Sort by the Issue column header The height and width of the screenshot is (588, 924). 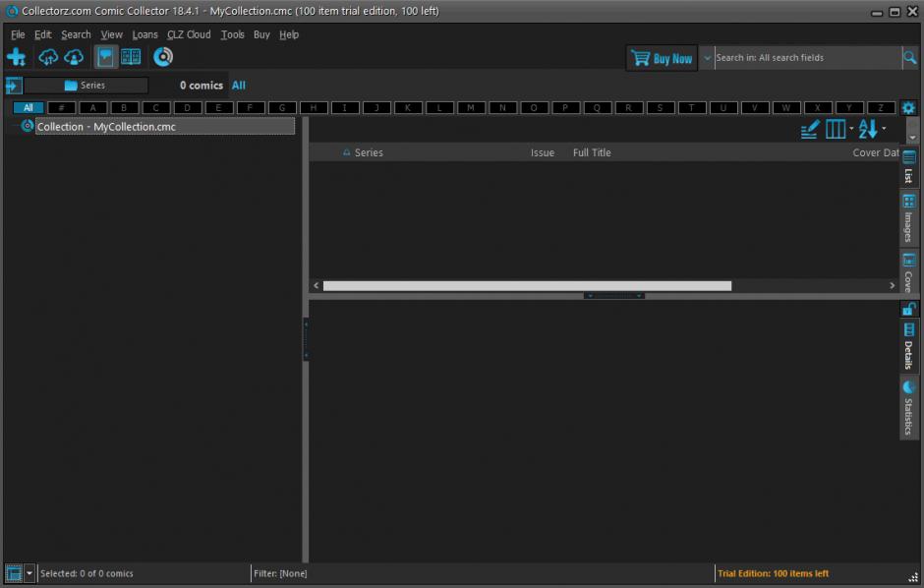coord(543,152)
